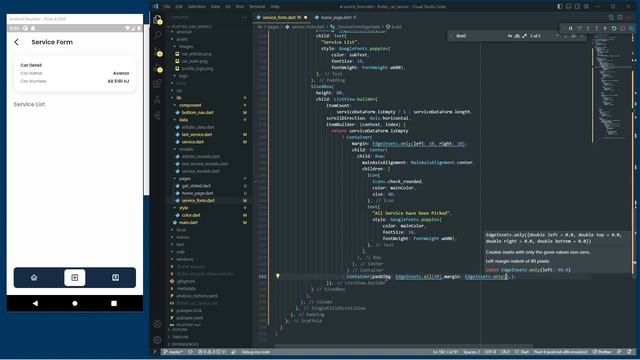This screenshot has width=640, height=360.
Task: Click the Spaces indentation setting in status bar
Action: (471, 352)
